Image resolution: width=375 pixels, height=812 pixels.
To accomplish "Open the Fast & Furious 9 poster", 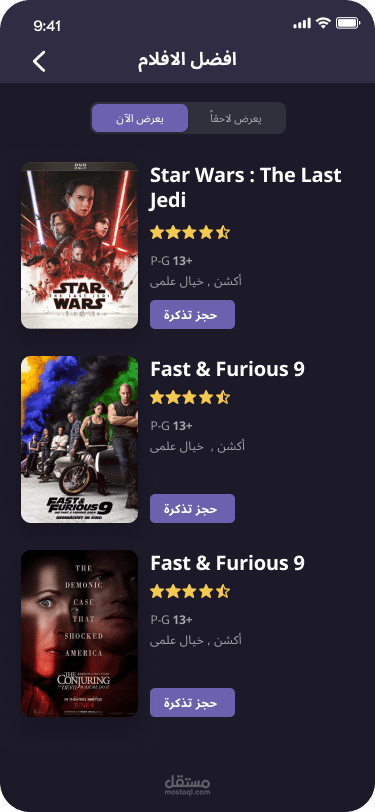I will [x=80, y=439].
